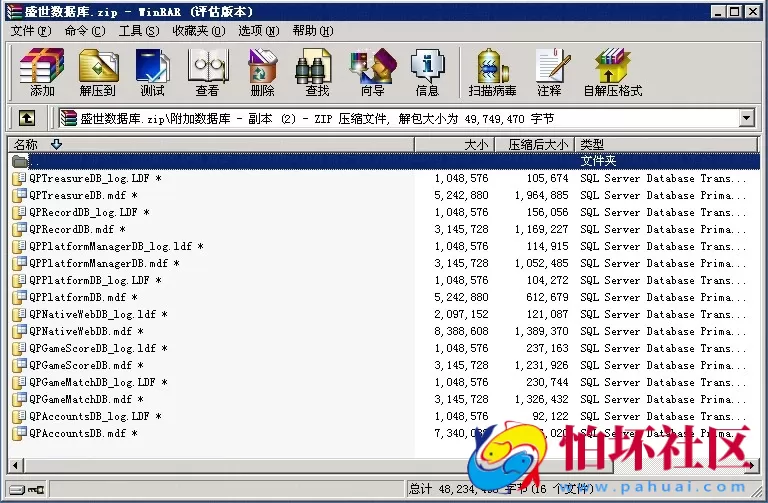The width and height of the screenshot is (768, 503).
Task: Select the QPGameScoreDB_log.ldf row
Action: coord(384,348)
